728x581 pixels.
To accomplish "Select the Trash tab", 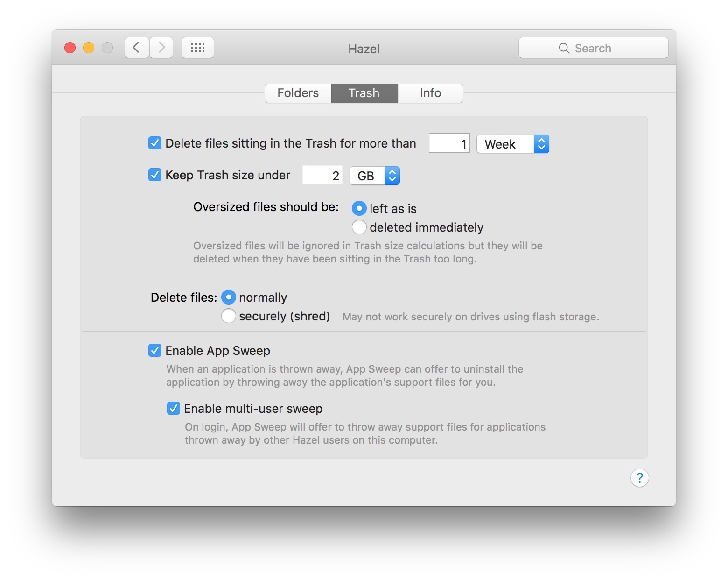I will click(x=364, y=93).
